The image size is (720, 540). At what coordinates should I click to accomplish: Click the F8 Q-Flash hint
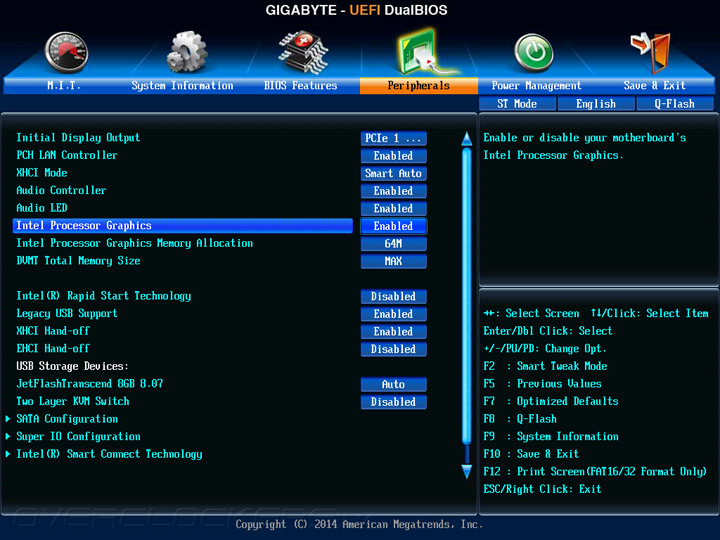[520, 419]
